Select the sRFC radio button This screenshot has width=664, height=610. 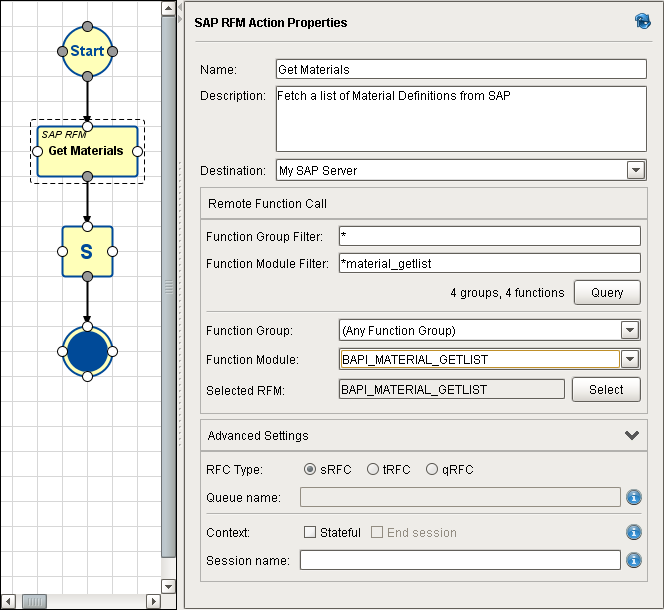tap(311, 469)
